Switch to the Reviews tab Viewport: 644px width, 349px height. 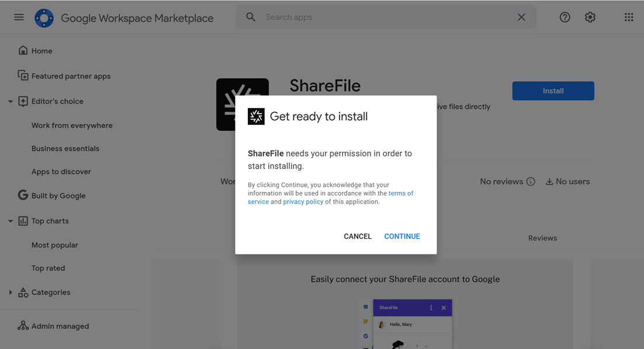pos(542,238)
